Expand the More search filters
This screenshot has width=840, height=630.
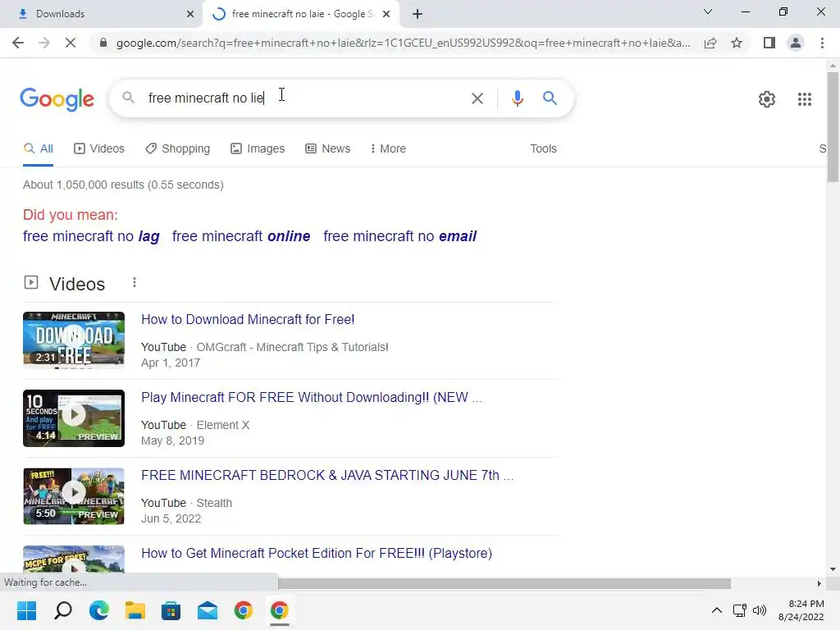coord(388,149)
